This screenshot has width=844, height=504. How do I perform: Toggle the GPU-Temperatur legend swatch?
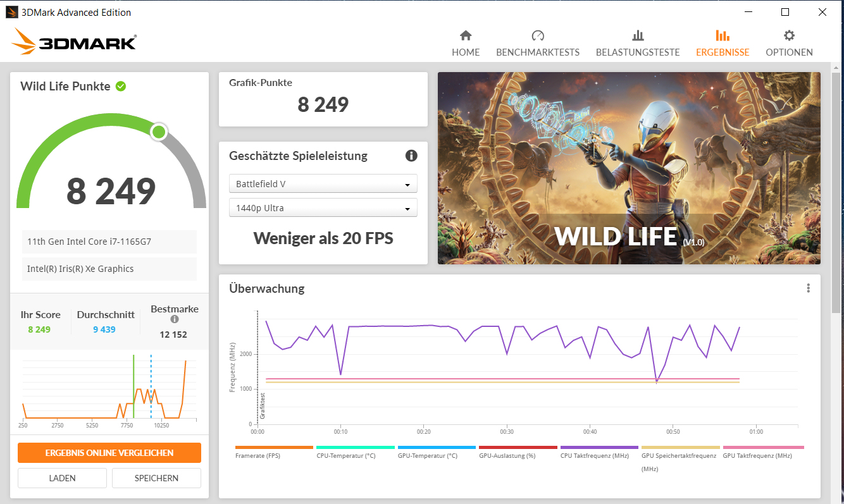pos(437,447)
